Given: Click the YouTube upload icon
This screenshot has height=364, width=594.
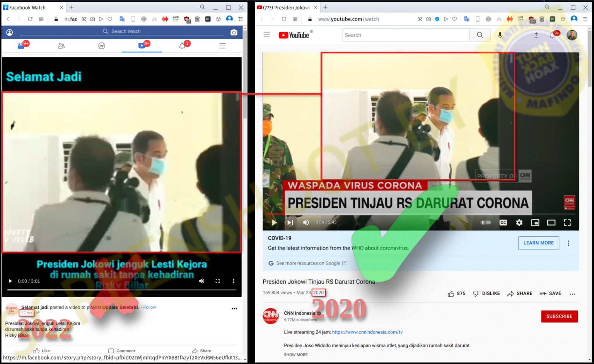Looking at the screenshot, I should point(536,35).
